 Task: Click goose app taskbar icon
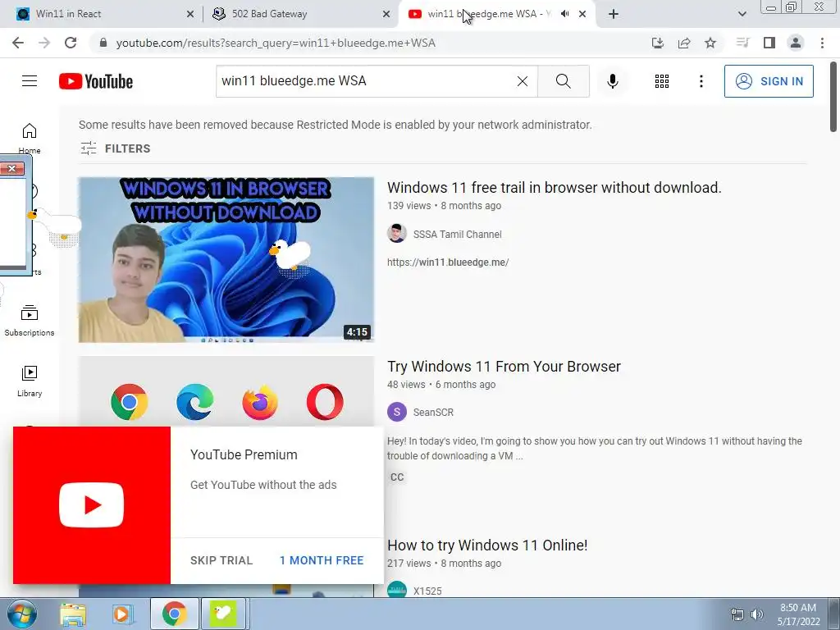[x=223, y=614]
